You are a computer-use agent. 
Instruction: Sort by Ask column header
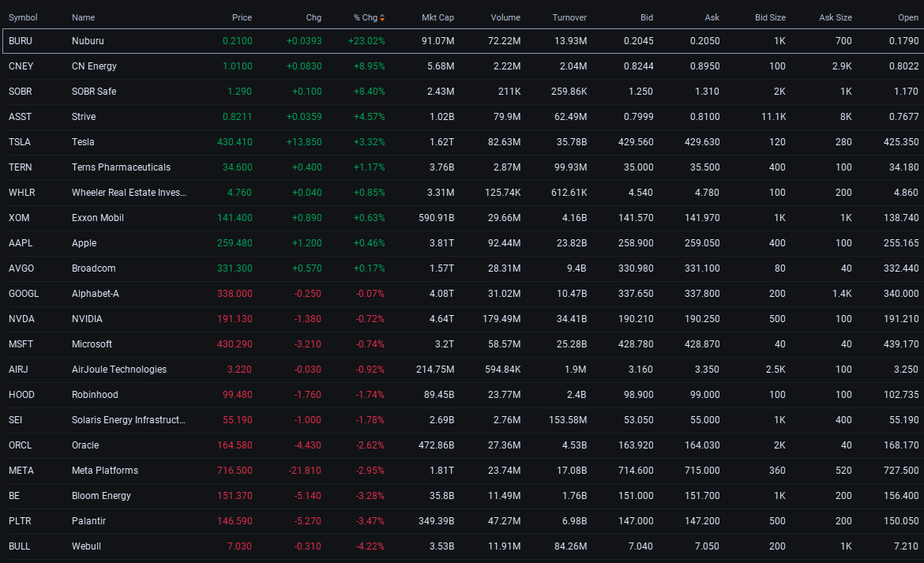(x=712, y=17)
